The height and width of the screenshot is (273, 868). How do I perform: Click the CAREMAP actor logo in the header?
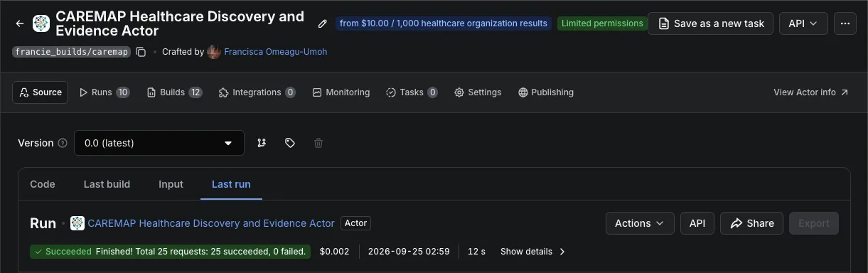click(41, 23)
